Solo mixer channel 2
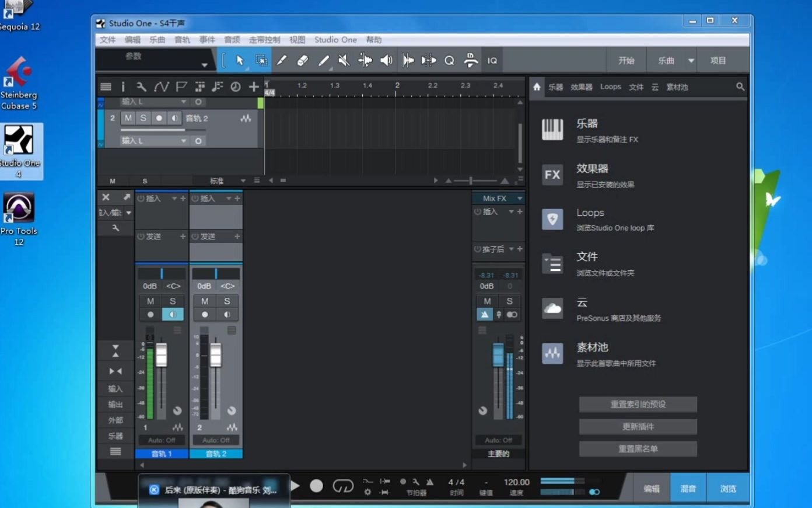This screenshot has height=508, width=812. 227,301
